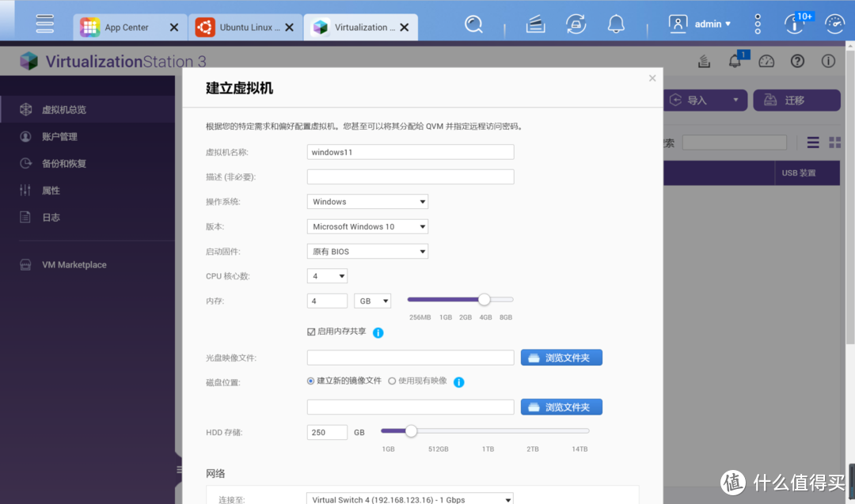The image size is (855, 504).
Task: Open the QTS main hamburger menu
Action: tap(44, 24)
